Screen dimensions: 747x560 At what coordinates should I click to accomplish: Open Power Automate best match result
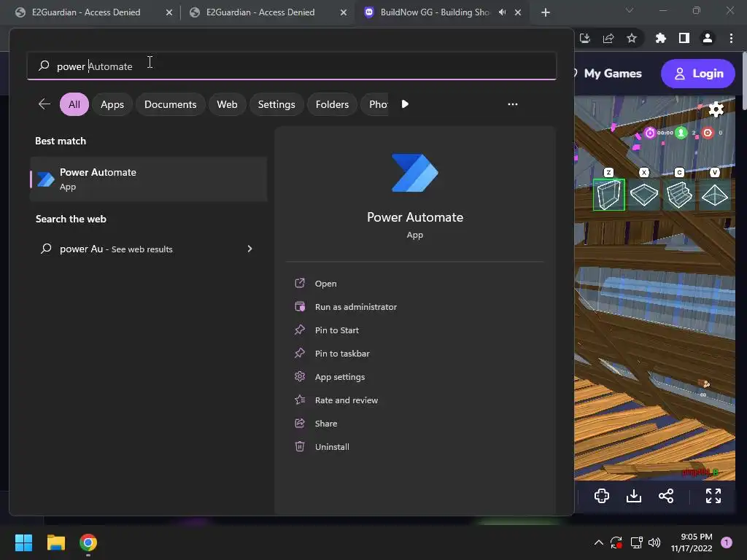148,179
